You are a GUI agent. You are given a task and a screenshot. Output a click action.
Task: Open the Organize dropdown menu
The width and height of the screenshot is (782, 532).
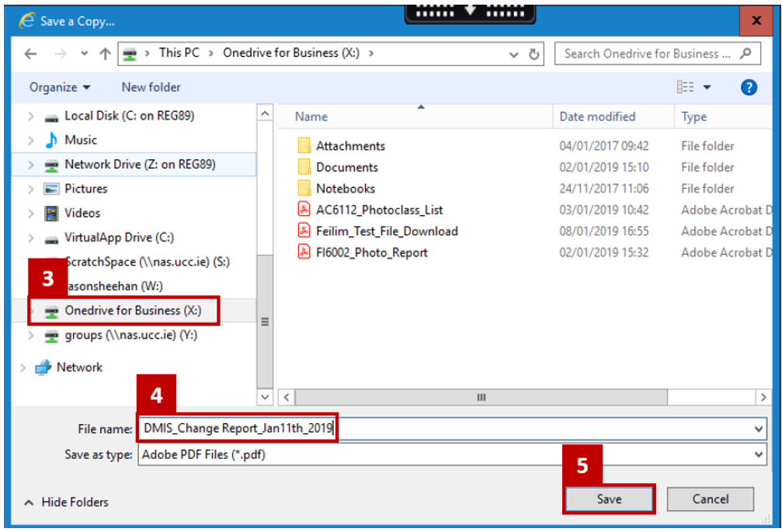(60, 87)
